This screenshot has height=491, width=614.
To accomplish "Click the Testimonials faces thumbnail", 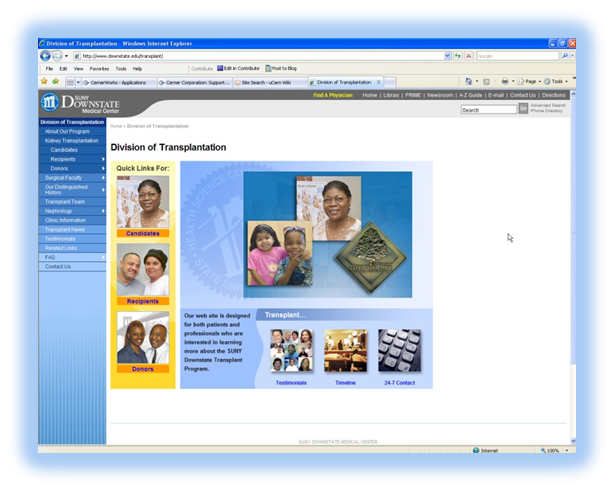I will click(291, 350).
